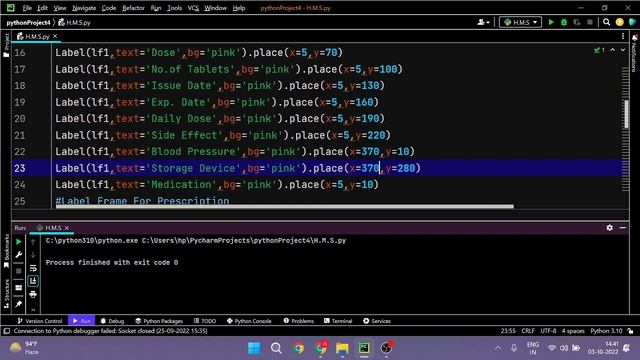Change line separator CRLF in status bar
The height and width of the screenshot is (360, 640).
528,331
